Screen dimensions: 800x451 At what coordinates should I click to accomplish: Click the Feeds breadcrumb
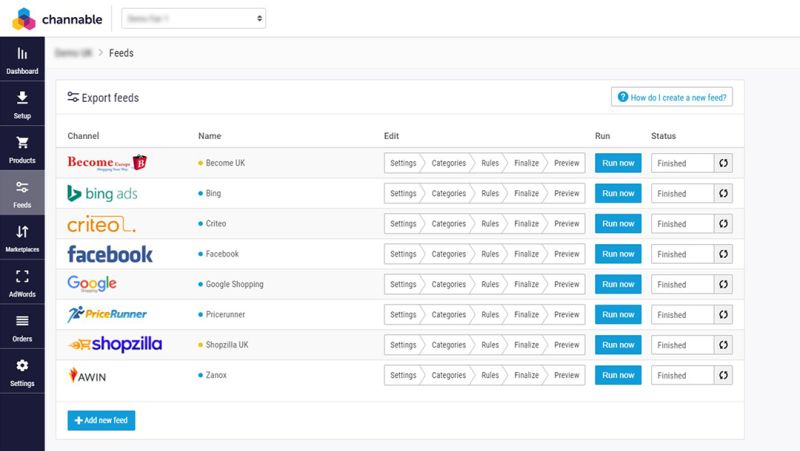[x=121, y=53]
